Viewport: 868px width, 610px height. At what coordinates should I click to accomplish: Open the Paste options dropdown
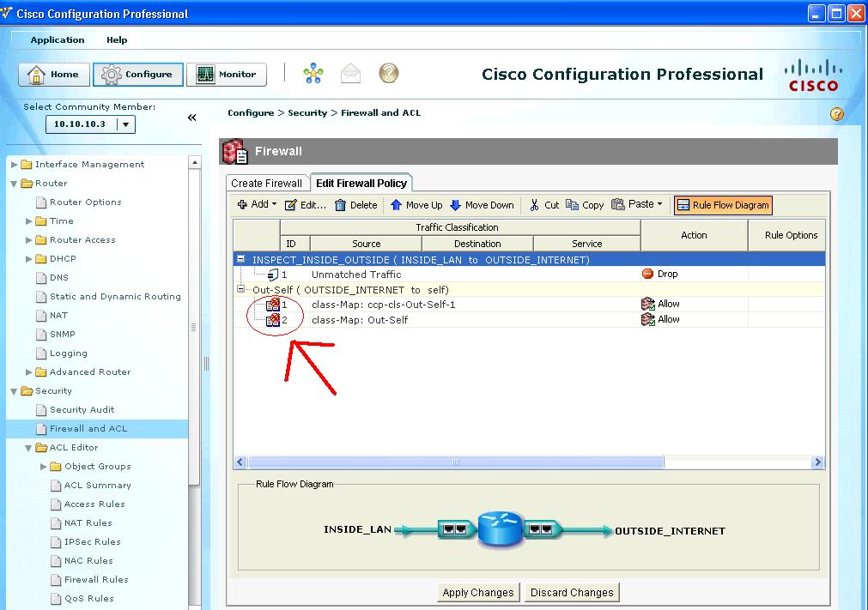tap(636, 205)
